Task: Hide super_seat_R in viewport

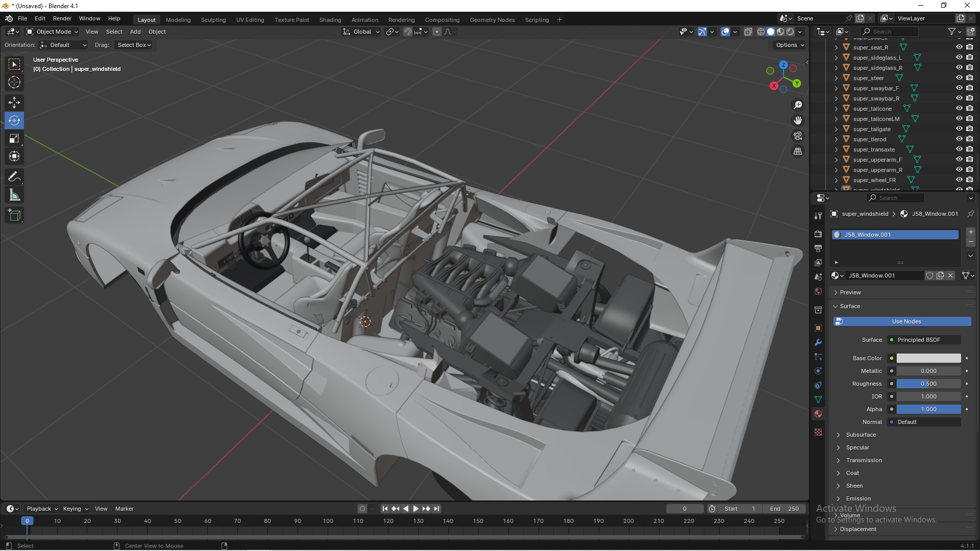Action: (x=959, y=47)
